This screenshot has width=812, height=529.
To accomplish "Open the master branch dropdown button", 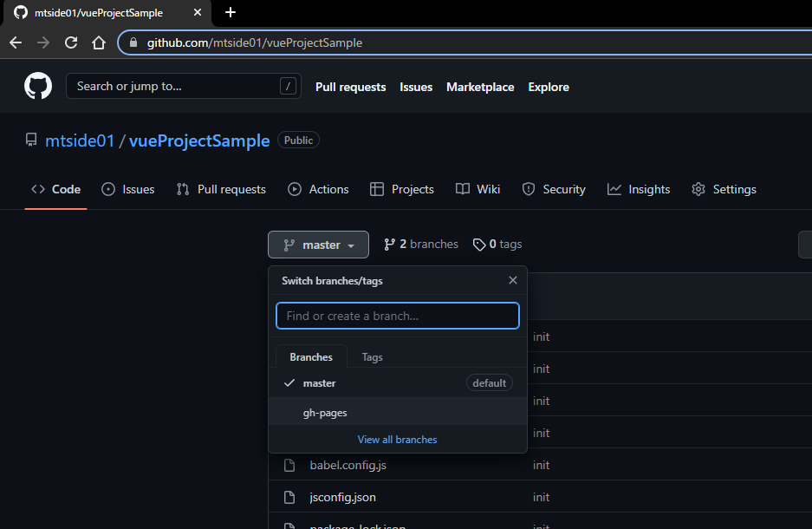I will click(x=319, y=245).
